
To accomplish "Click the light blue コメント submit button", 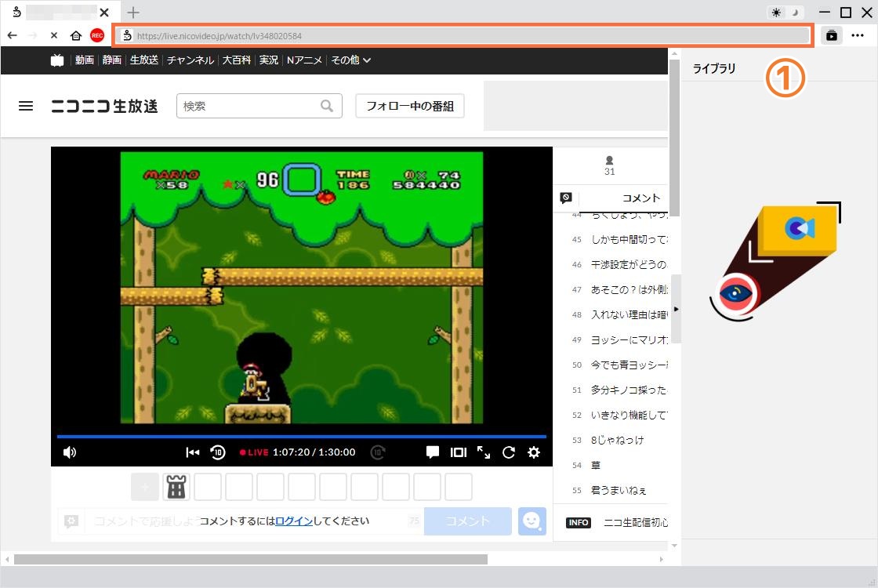I will (x=467, y=521).
